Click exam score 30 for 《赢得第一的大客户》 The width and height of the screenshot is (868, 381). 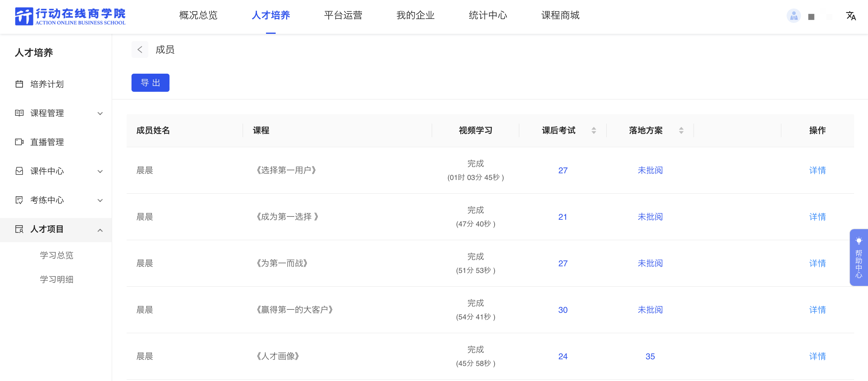pos(563,310)
